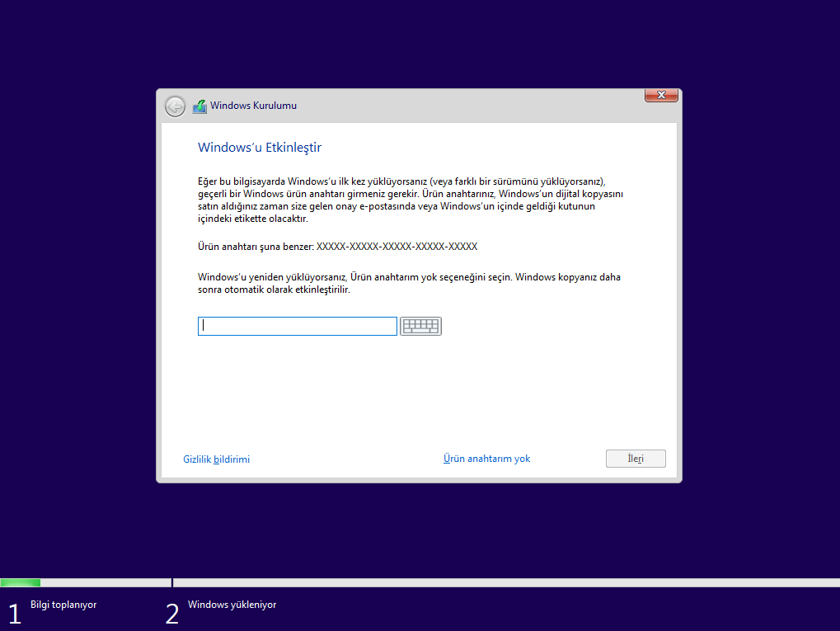Viewport: 840px width, 631px height.
Task: Open the on-screen keyboard
Action: coord(420,327)
